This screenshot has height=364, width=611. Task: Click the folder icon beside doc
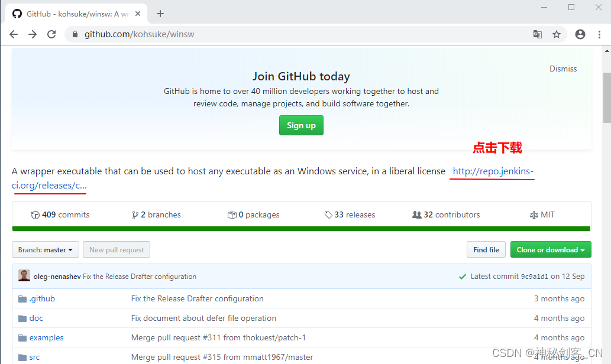pyautogui.click(x=22, y=318)
